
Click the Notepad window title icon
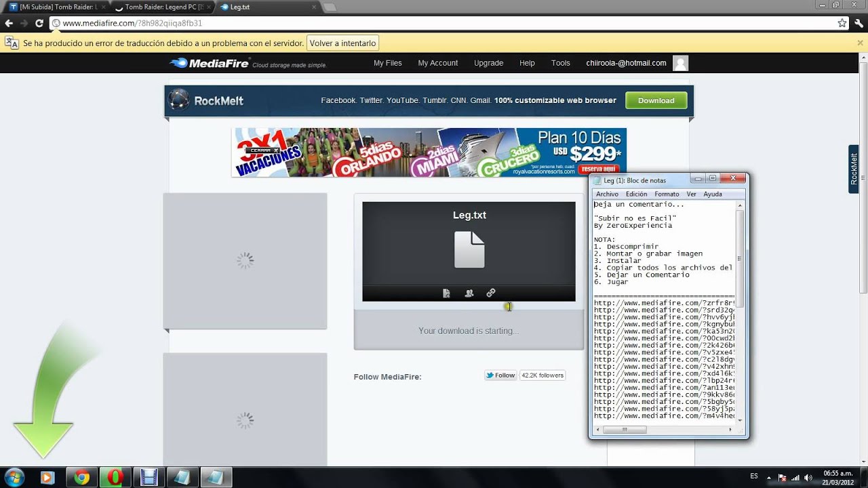pos(597,180)
